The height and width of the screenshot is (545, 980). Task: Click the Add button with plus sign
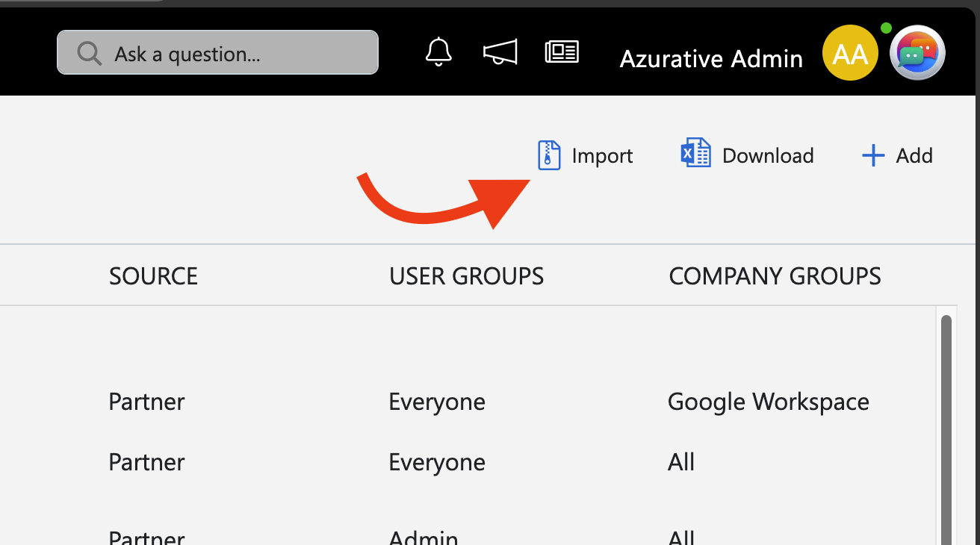pyautogui.click(x=897, y=155)
